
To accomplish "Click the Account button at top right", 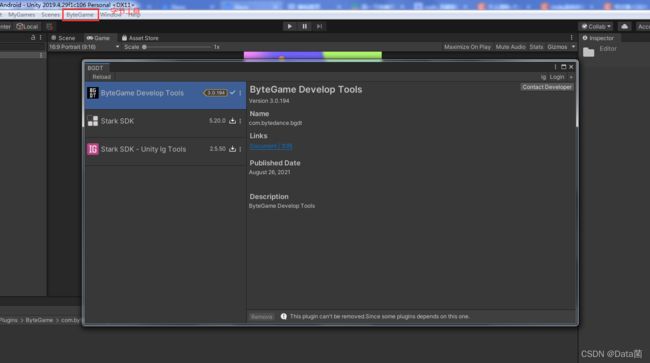I will point(644,27).
